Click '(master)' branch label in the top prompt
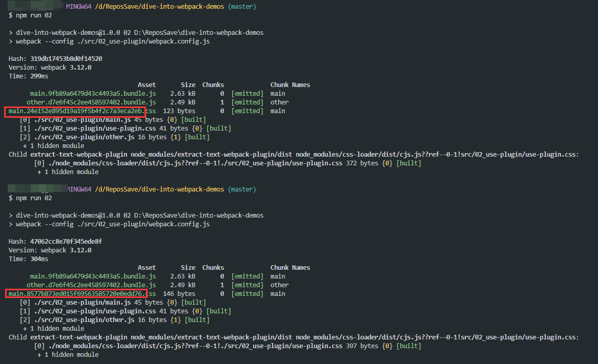Image resolution: width=598 pixels, height=364 pixels. coord(242,7)
